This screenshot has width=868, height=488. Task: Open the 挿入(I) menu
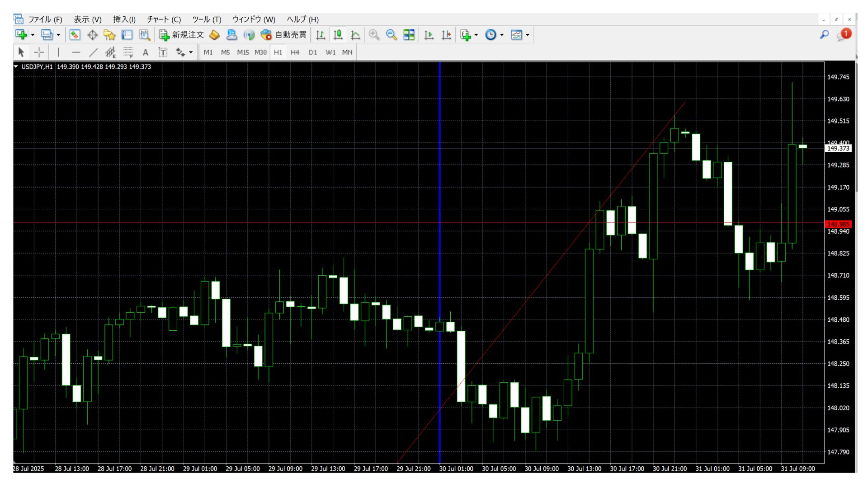pos(124,19)
